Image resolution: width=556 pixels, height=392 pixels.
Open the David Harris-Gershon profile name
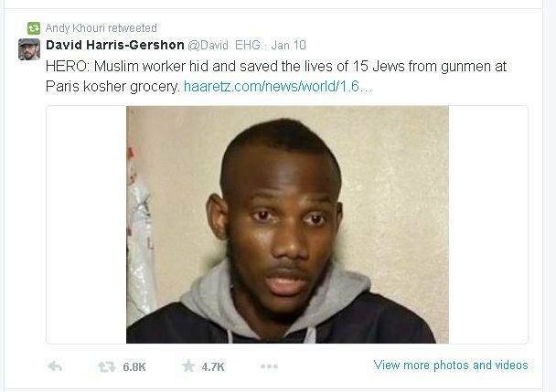point(115,45)
